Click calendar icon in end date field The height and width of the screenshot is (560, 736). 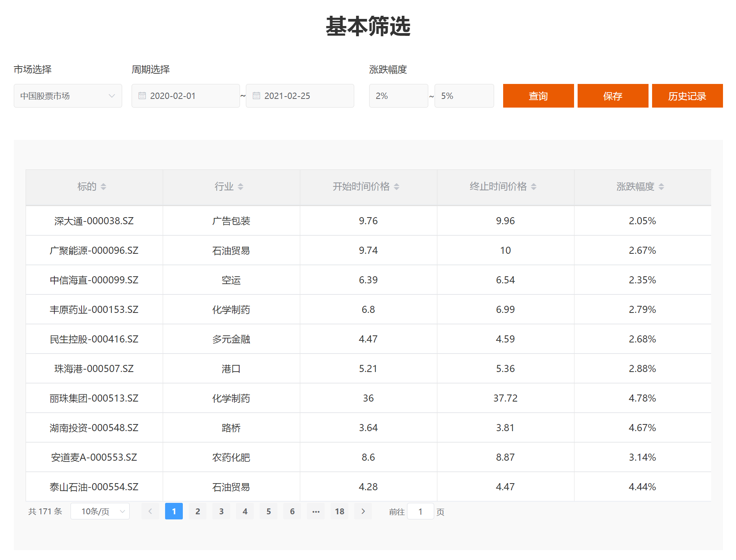(x=256, y=96)
